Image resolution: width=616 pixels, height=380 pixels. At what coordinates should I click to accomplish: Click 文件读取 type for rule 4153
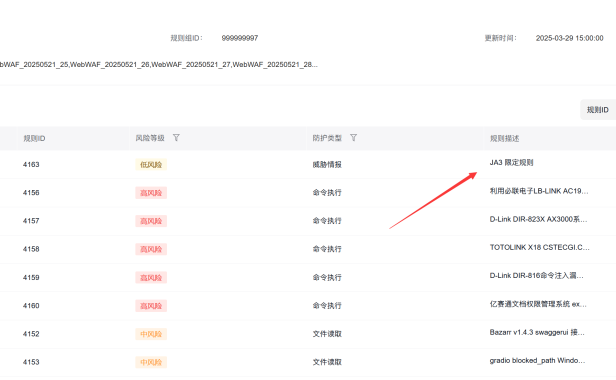tap(327, 362)
